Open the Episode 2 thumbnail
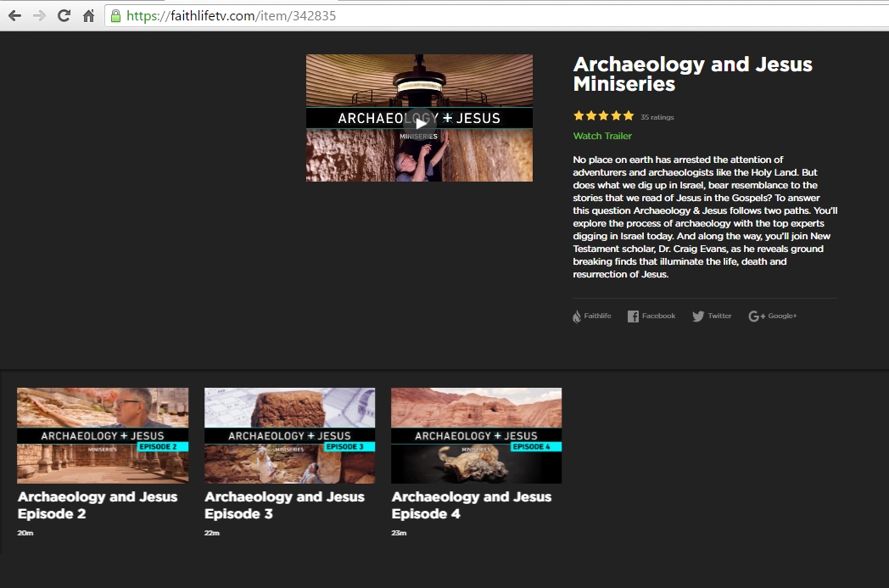 click(103, 435)
